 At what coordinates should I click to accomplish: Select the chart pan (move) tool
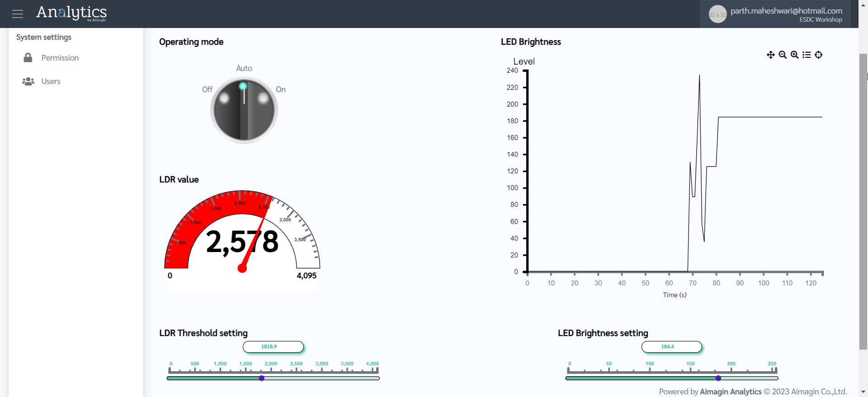[771, 55]
